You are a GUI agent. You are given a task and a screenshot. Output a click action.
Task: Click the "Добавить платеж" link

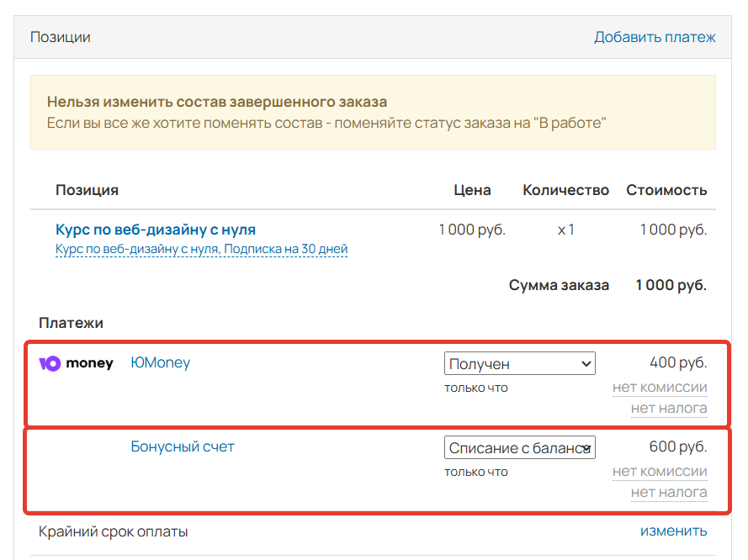(x=655, y=37)
